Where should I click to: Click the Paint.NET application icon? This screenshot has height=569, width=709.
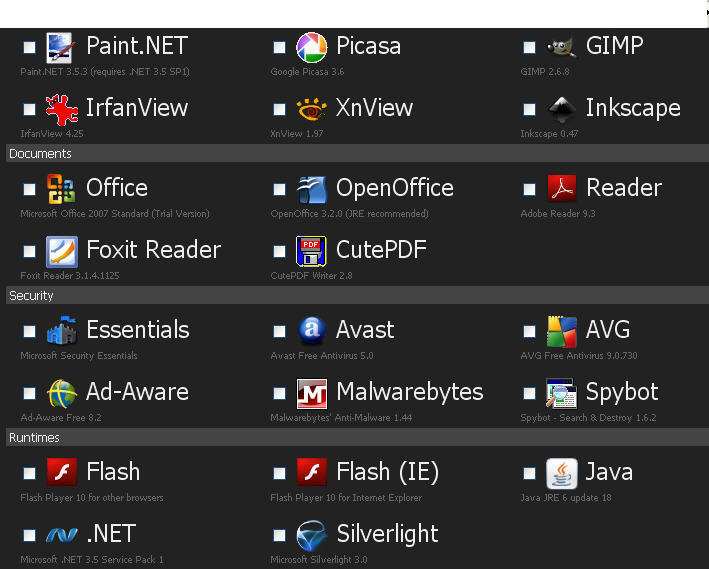[60, 47]
